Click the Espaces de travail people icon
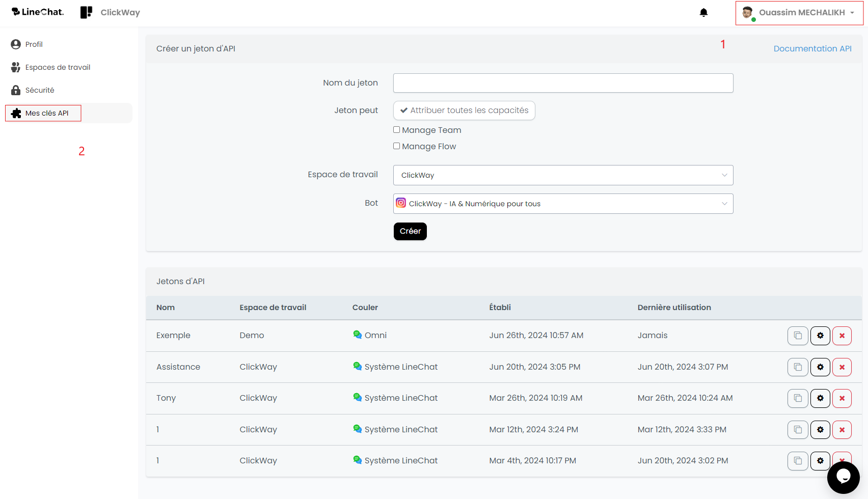This screenshot has width=868, height=499. [16, 67]
